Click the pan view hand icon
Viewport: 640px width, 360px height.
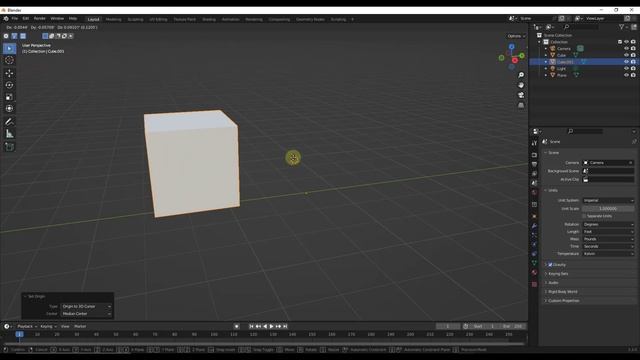click(x=521, y=85)
